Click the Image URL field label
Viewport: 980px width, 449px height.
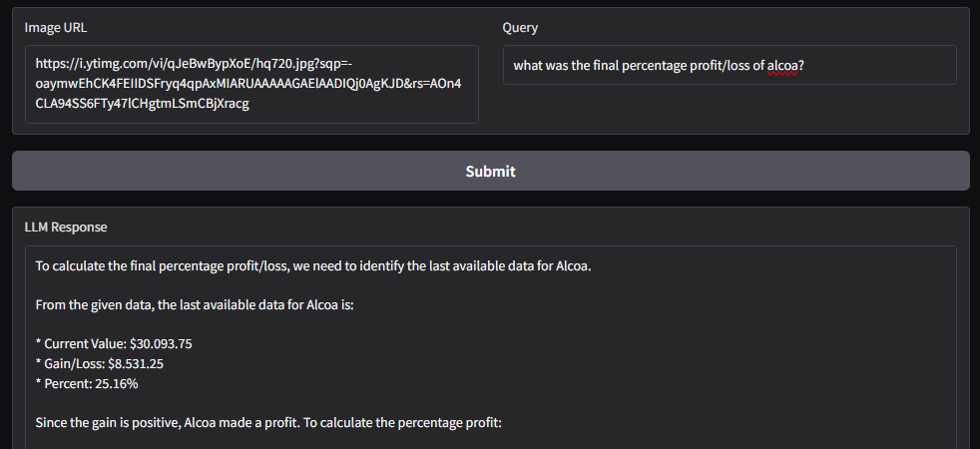56,28
